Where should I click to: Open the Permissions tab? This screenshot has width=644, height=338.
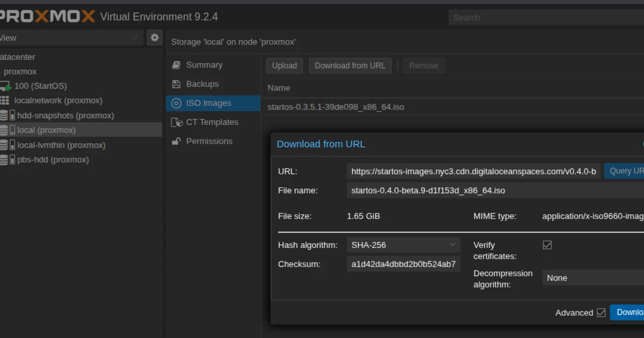tap(213, 141)
